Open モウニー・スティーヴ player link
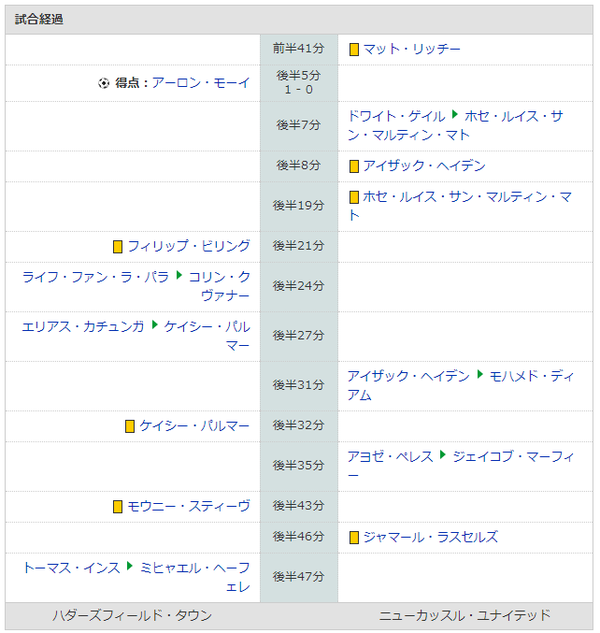The width and height of the screenshot is (600, 633). (189, 506)
